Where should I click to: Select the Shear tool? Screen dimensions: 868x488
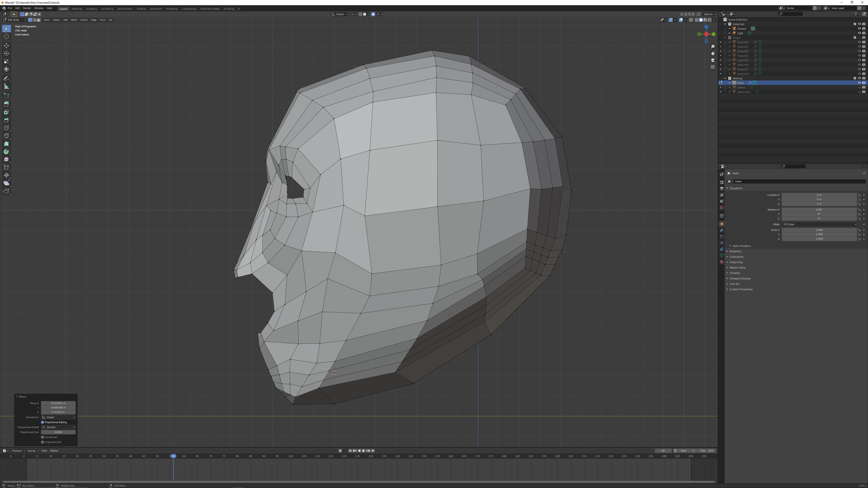pos(6,183)
